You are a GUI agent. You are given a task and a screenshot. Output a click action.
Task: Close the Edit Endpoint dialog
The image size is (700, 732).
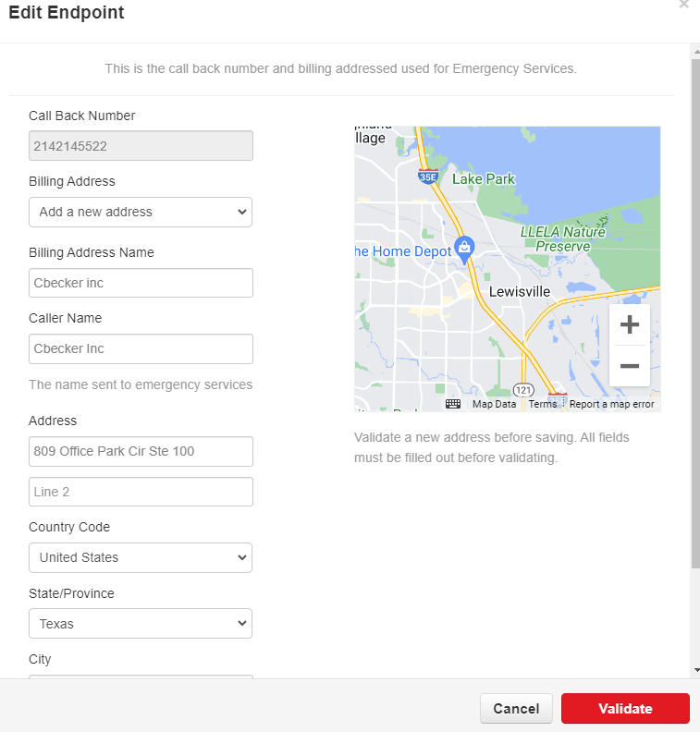(684, 5)
